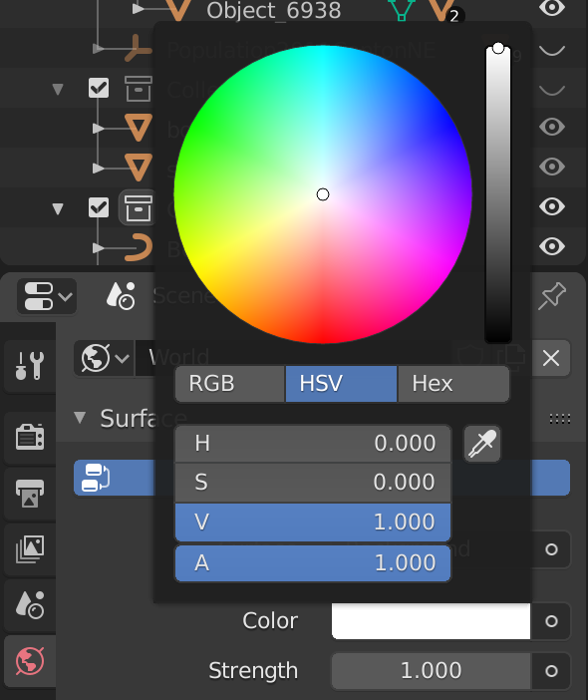This screenshot has height=700, width=588.
Task: Click the upper collection box icon
Action: (138, 89)
